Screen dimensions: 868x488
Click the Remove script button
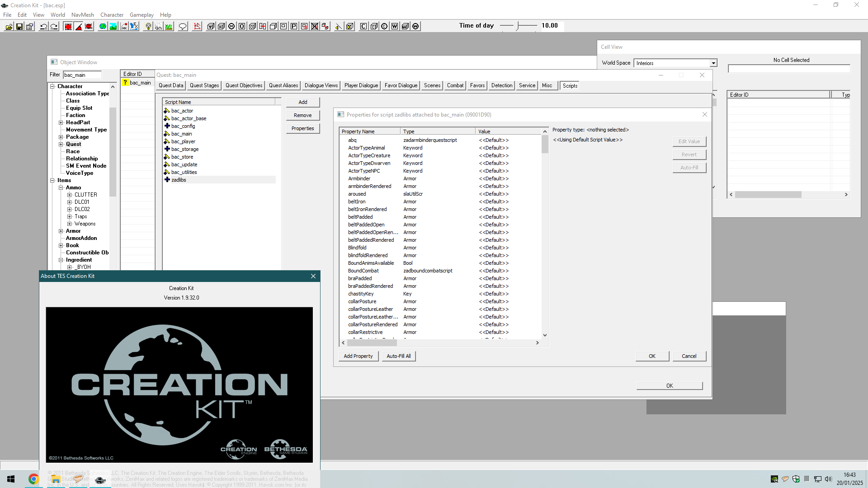click(x=303, y=115)
